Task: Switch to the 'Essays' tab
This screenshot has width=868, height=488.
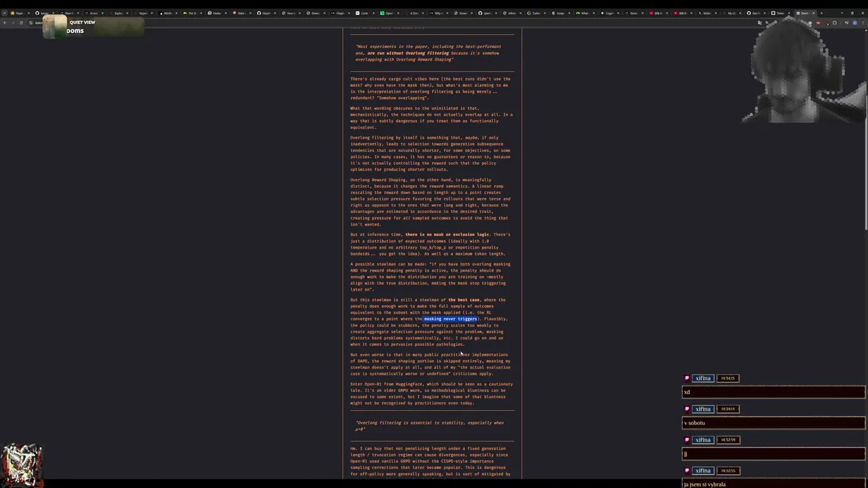Action: point(561,13)
